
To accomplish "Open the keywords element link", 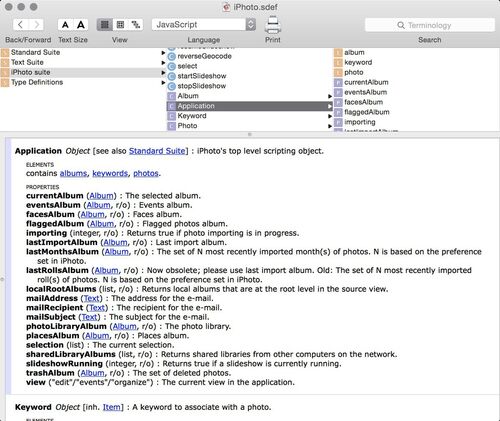I will [110, 173].
